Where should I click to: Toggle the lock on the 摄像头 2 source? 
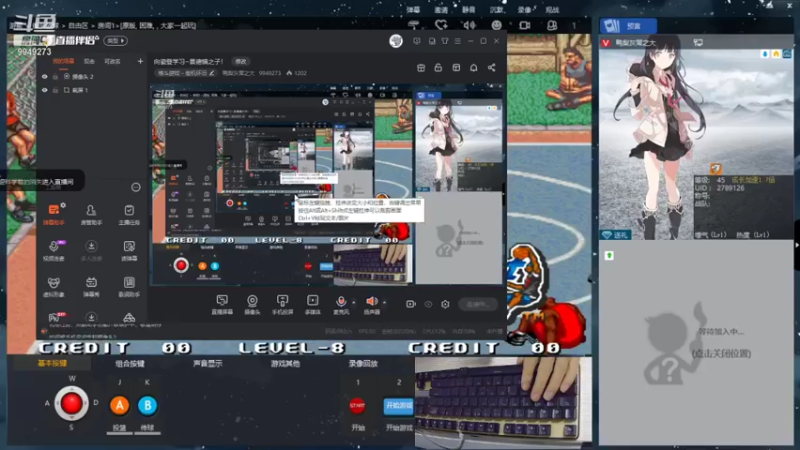(55, 77)
